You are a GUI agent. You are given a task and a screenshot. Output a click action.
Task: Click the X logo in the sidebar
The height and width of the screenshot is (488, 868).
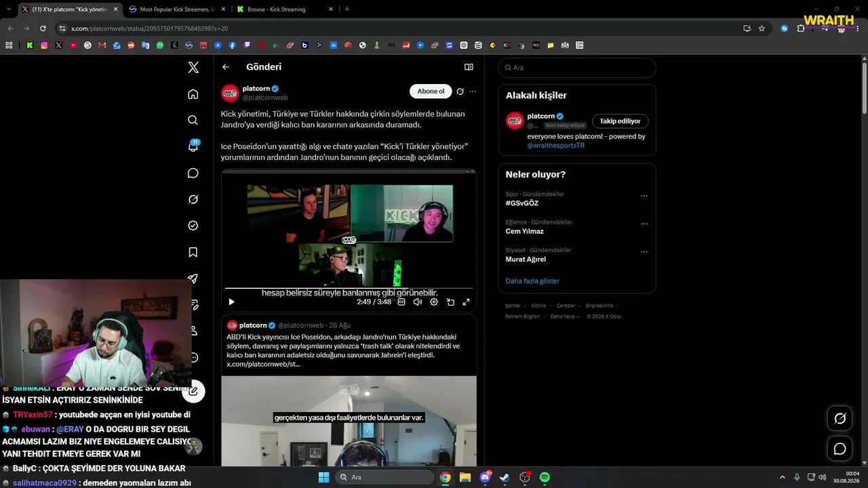click(193, 67)
